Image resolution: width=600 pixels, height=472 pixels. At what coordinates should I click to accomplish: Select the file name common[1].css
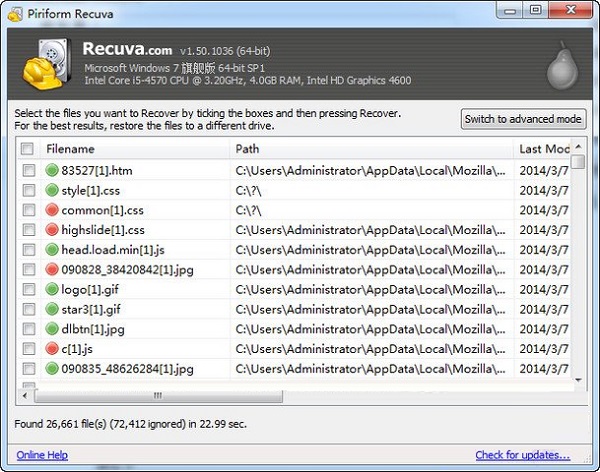click(103, 210)
